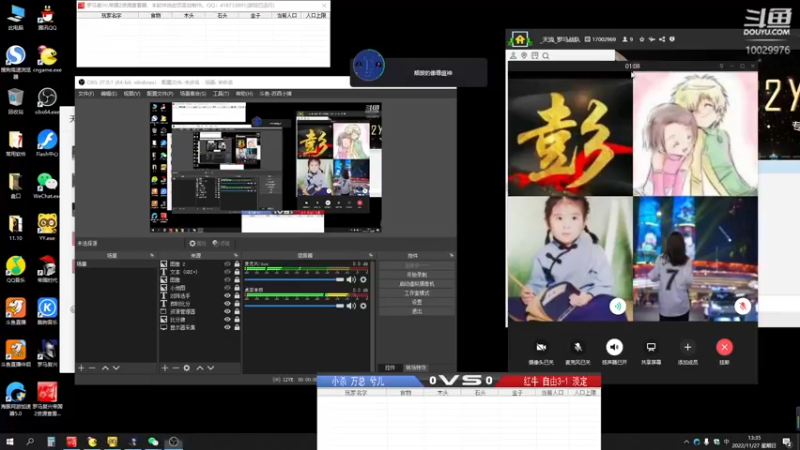
Task: Switch to the 控件 tab in OBS
Action: [390, 368]
